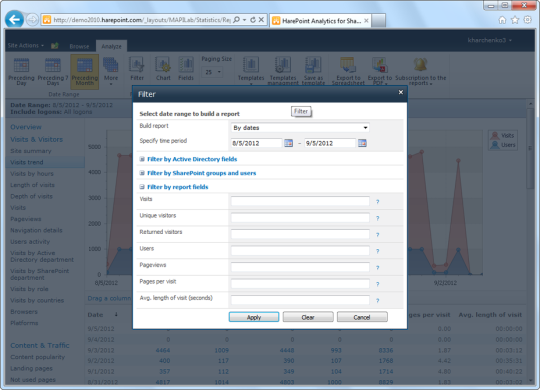
Task: Close the HarePoint Analytics browser tab
Action: click(x=366, y=21)
